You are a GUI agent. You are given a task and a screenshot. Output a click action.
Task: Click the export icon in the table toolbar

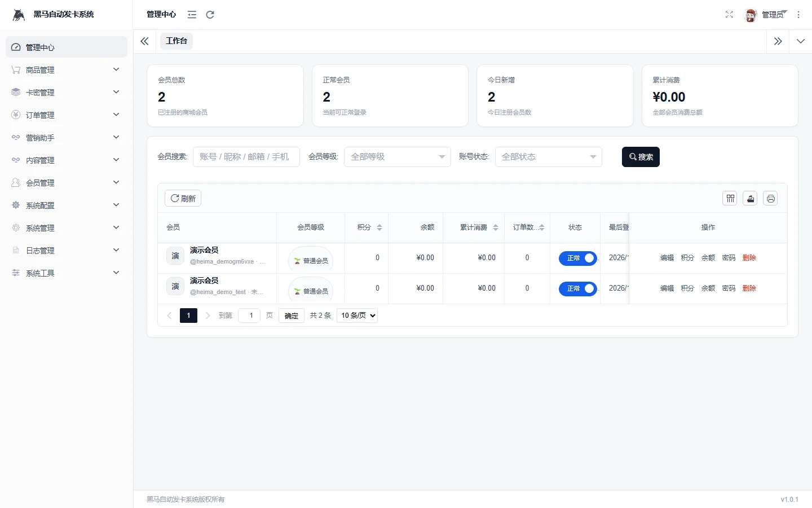click(751, 198)
